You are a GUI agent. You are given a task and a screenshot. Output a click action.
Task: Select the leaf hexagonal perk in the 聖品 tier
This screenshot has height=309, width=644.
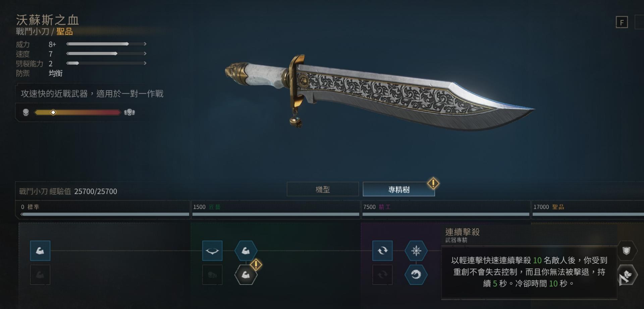[x=626, y=275]
